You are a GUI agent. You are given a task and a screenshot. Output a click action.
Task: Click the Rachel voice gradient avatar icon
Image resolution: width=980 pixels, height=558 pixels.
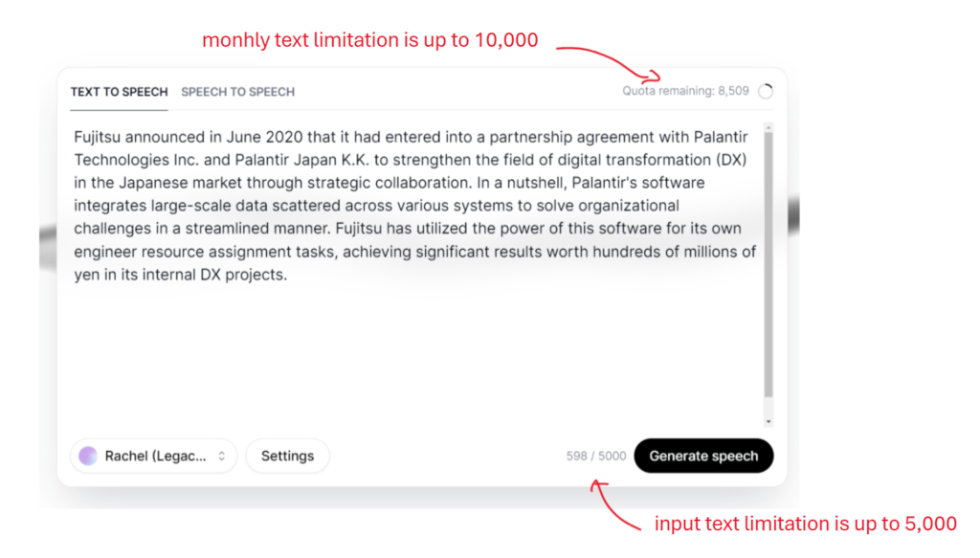pyautogui.click(x=88, y=457)
